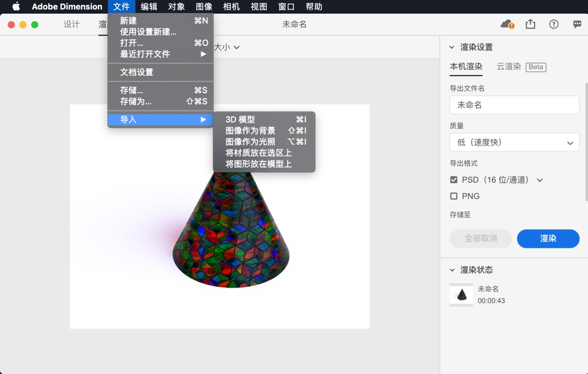Click the 导出文件名 filename input field
The height and width of the screenshot is (374, 588).
point(514,105)
